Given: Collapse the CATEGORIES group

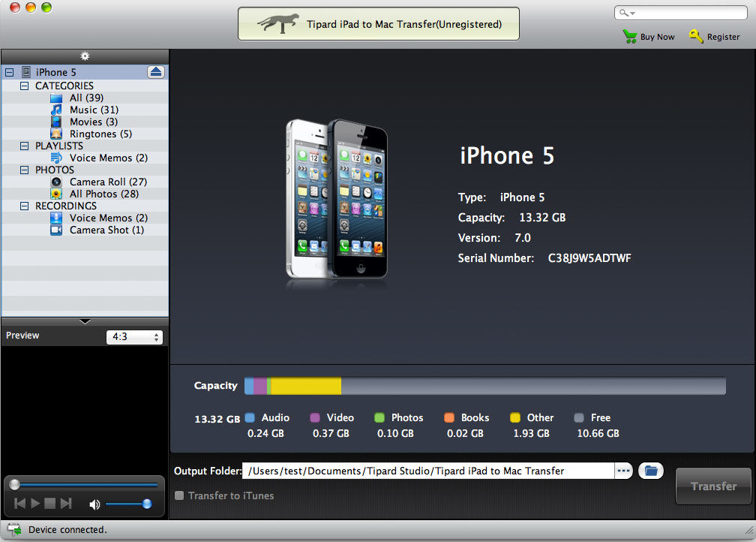Looking at the screenshot, I should 24,86.
